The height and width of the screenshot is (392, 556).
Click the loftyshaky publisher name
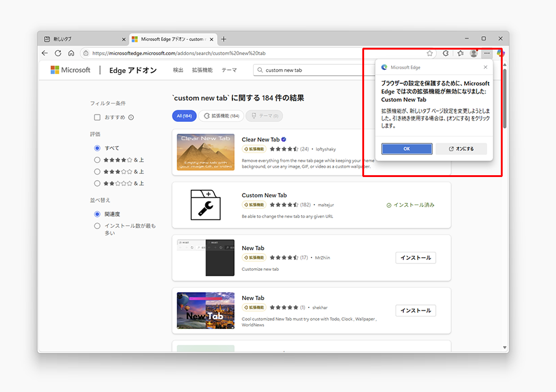click(x=326, y=149)
